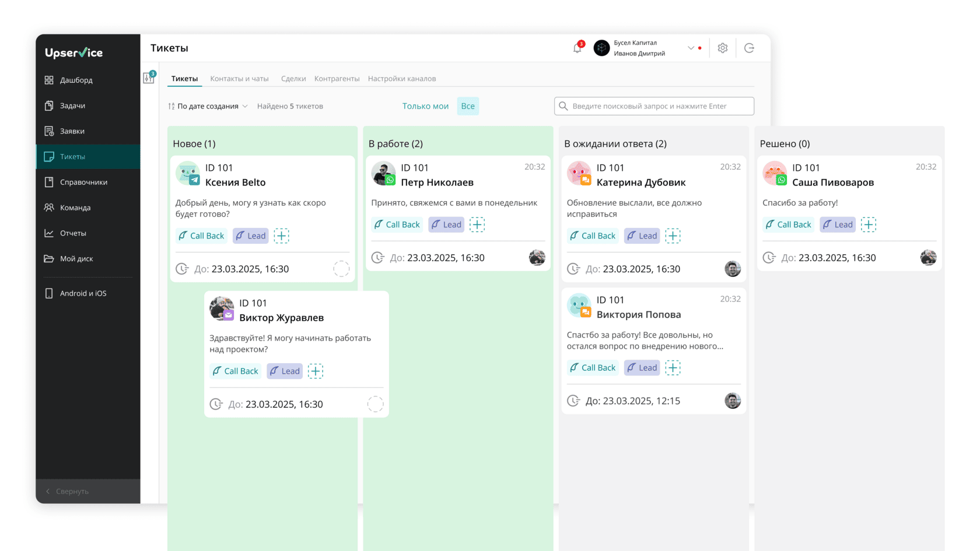Filter by Только мои
This screenshot has width=980, height=551.
(425, 106)
